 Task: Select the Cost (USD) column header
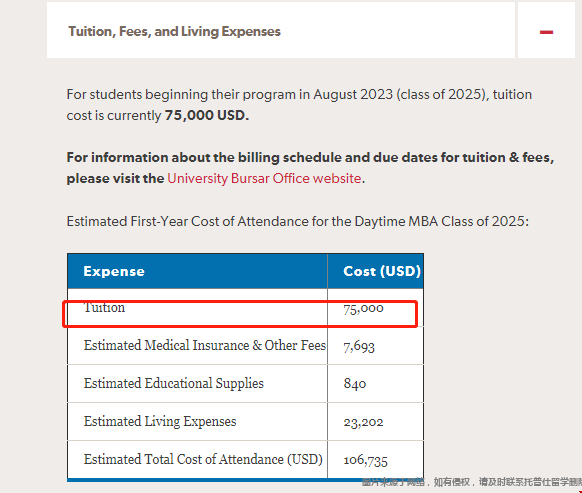382,271
